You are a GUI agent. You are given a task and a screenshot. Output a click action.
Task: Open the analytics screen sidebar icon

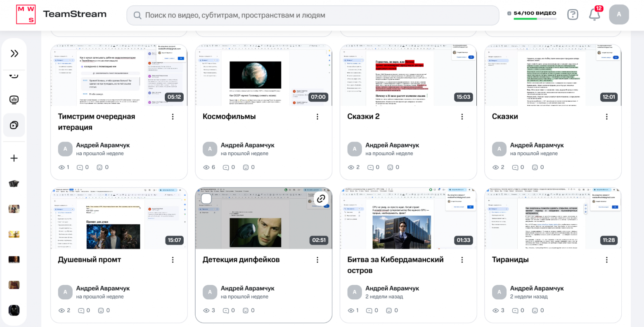click(x=14, y=100)
